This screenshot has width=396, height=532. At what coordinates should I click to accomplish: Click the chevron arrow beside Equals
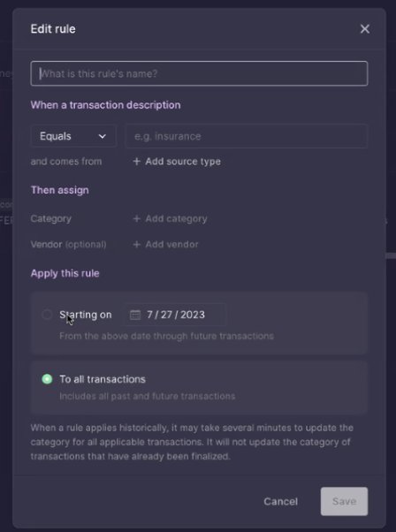[103, 136]
